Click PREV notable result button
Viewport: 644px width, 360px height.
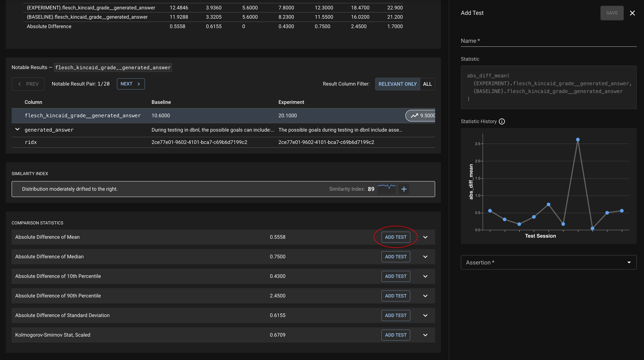click(x=28, y=84)
